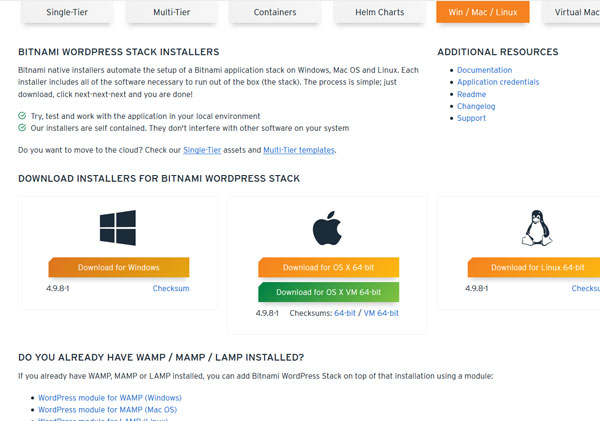This screenshot has height=421, width=600.
Task: Open the Windows Checksum link
Action: click(x=171, y=288)
